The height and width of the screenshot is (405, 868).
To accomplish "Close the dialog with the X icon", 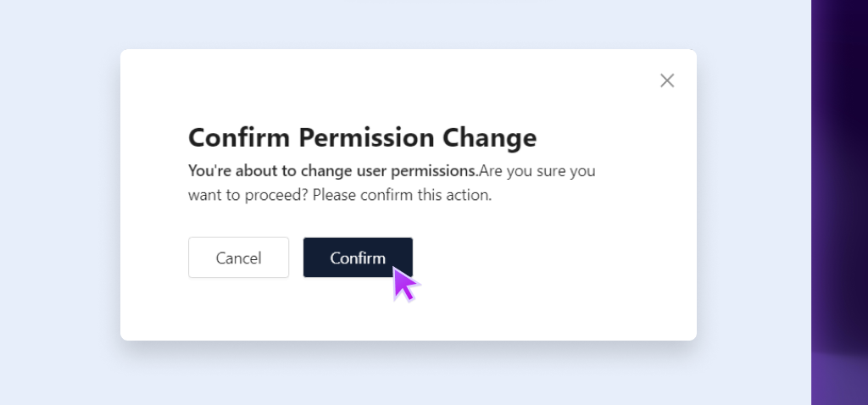I will click(667, 80).
